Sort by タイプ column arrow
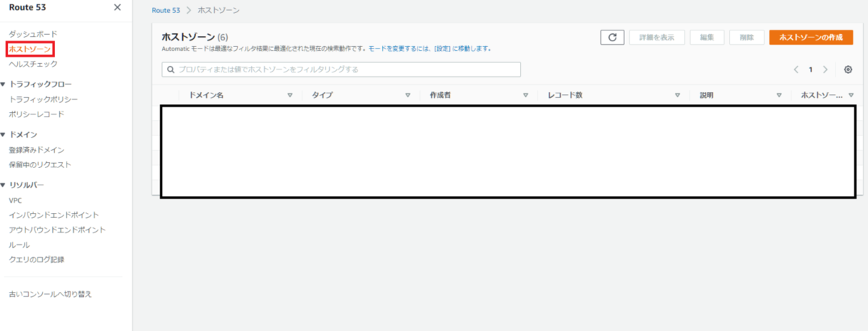 (408, 95)
